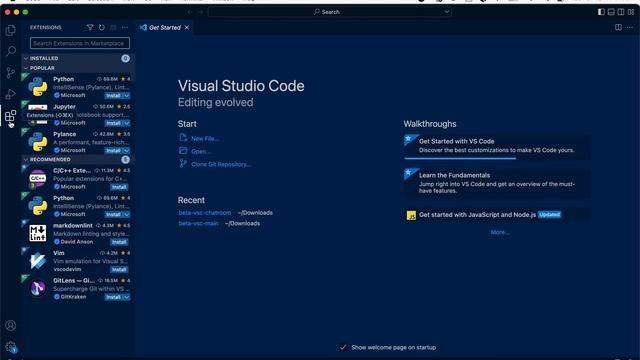640x360 pixels.
Task: Toggle primary side bar visibility
Action: (601, 12)
